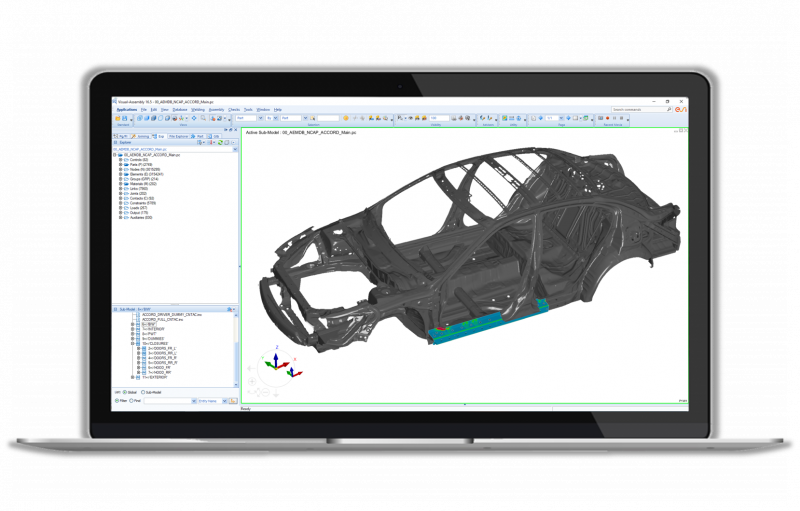Select the Constraints tree item
Image resolution: width=800 pixels, height=511 pixels.
(x=143, y=203)
